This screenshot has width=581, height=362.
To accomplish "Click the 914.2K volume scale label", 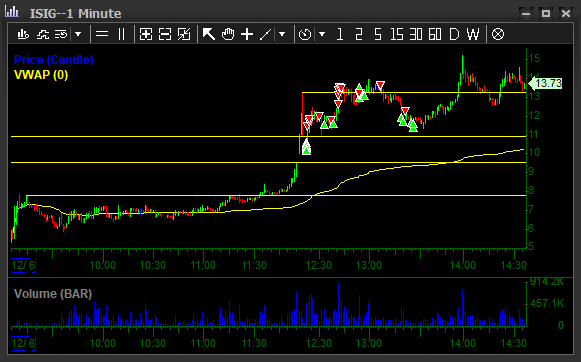I will pyautogui.click(x=547, y=282).
